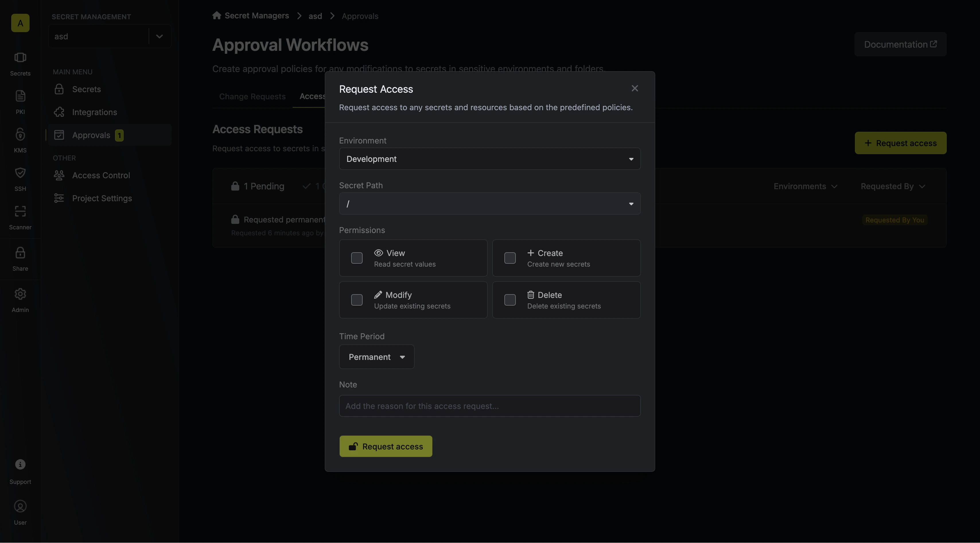The image size is (980, 543).
Task: Click the Requested By You tag
Action: click(895, 220)
